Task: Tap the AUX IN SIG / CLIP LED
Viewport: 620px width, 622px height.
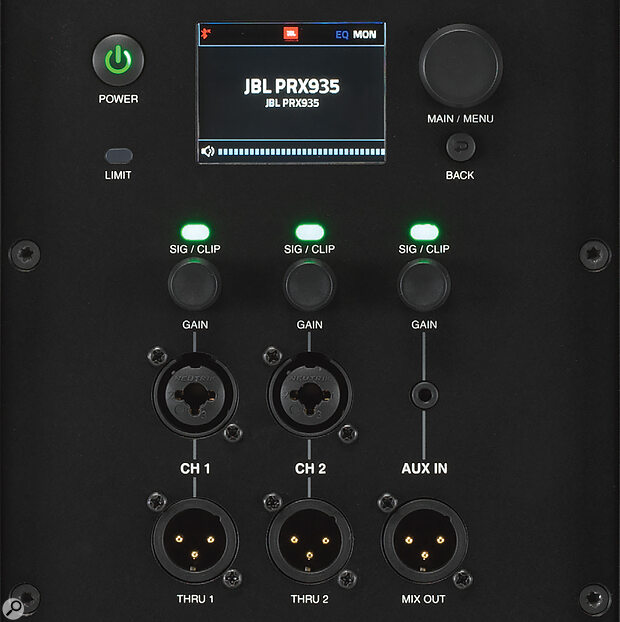Action: tap(424, 232)
